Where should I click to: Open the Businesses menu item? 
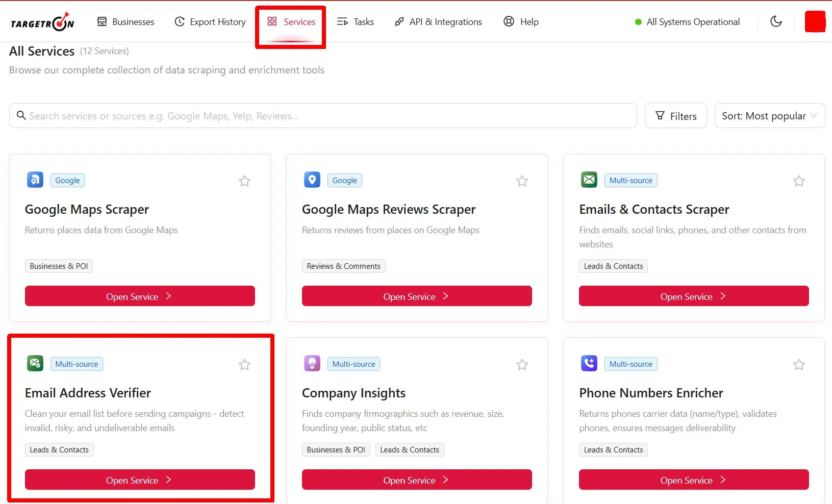125,22
